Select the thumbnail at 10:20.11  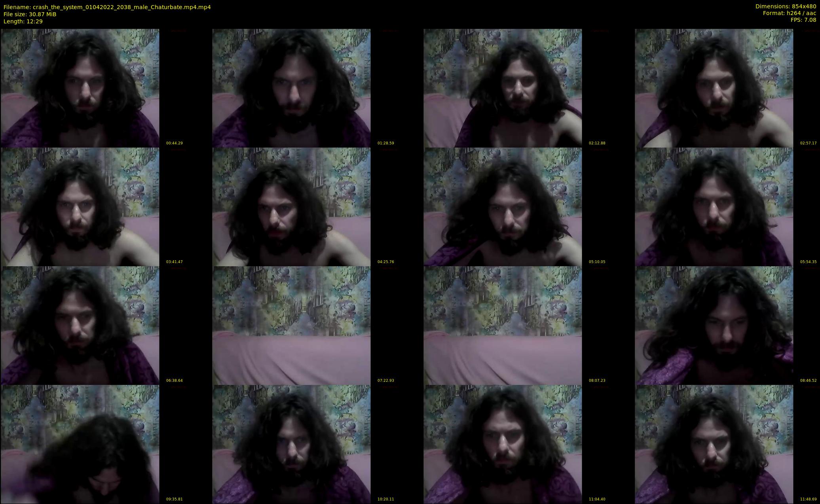point(291,444)
